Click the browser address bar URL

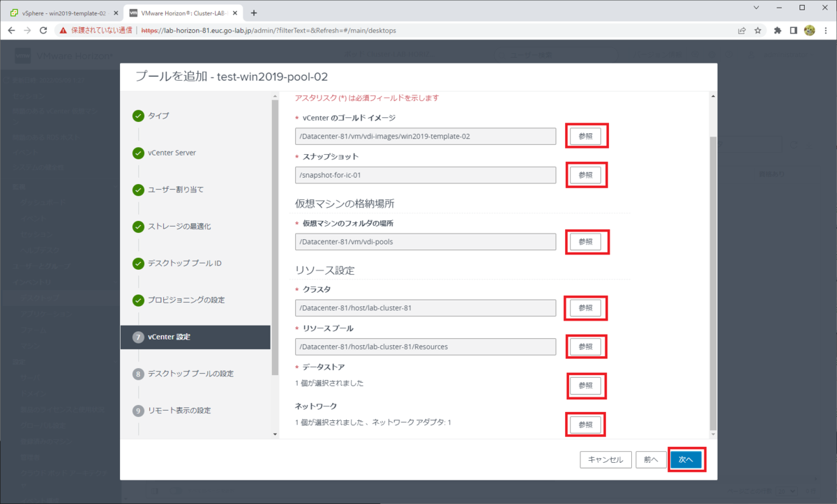[x=269, y=31]
